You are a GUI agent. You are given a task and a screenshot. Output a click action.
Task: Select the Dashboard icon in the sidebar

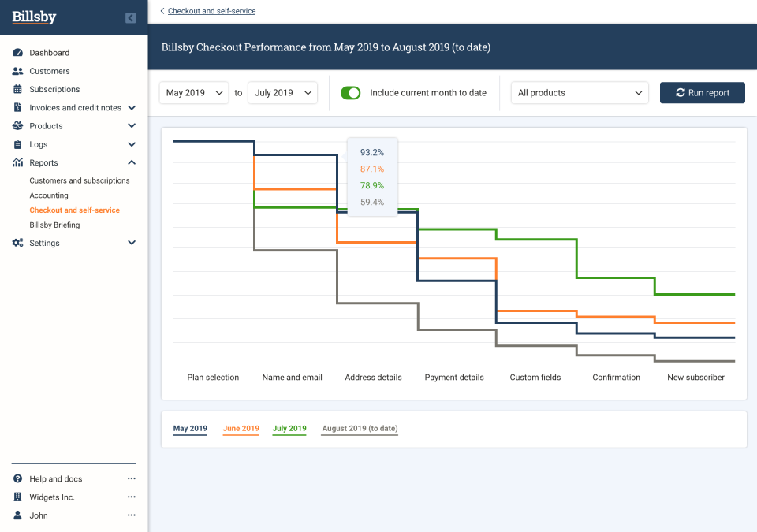17,52
